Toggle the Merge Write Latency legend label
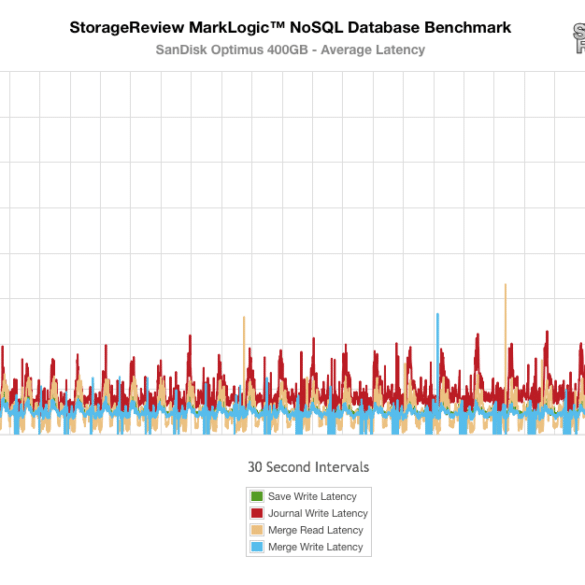Screen dimensions: 585x585 [x=316, y=547]
